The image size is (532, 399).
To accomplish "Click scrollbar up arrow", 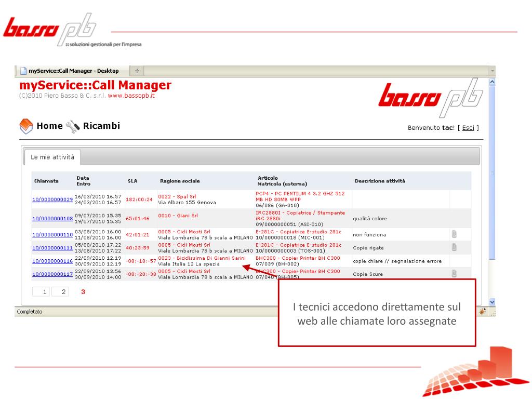I will click(x=493, y=82).
